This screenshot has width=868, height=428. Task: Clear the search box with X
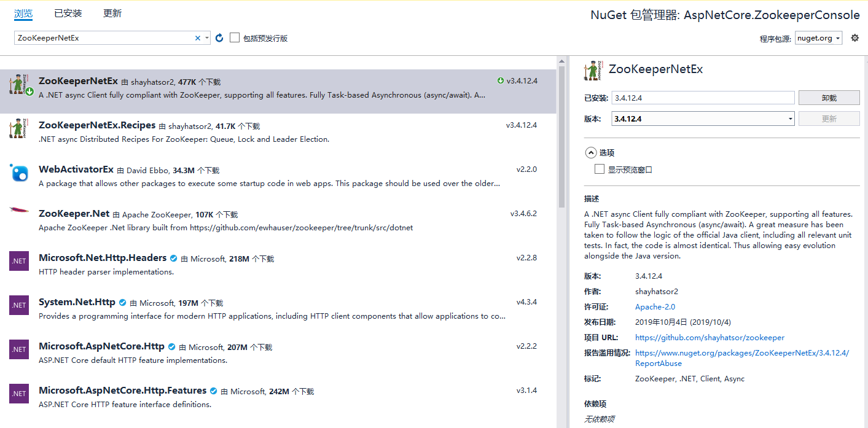198,38
